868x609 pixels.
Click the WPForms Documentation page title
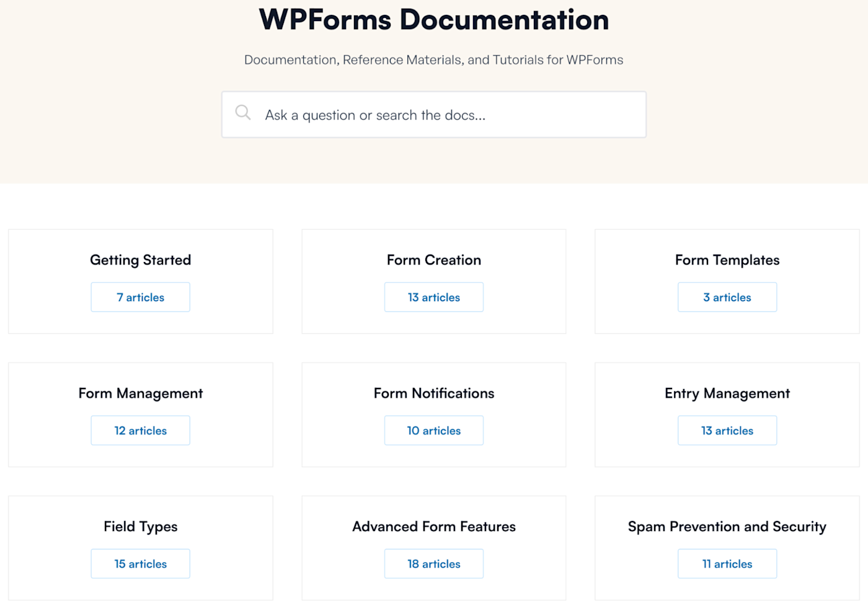[434, 19]
